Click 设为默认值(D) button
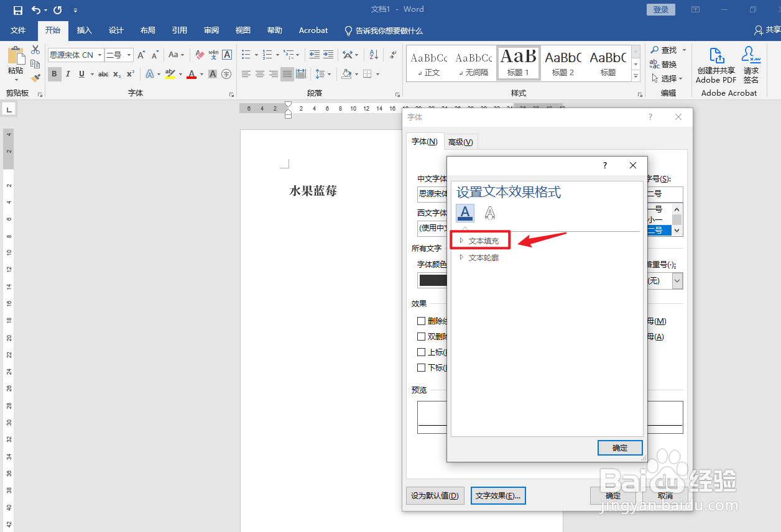The width and height of the screenshot is (781, 532). [435, 495]
